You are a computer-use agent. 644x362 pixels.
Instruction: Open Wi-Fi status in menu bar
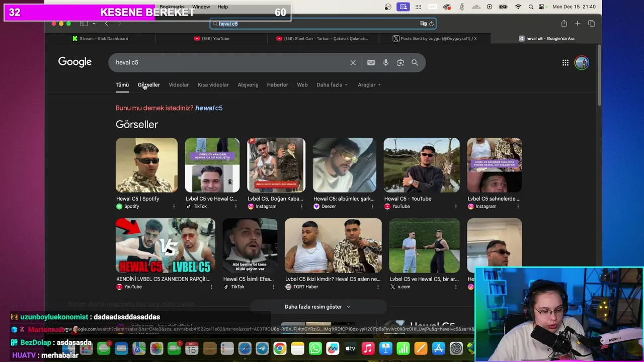coord(518,7)
